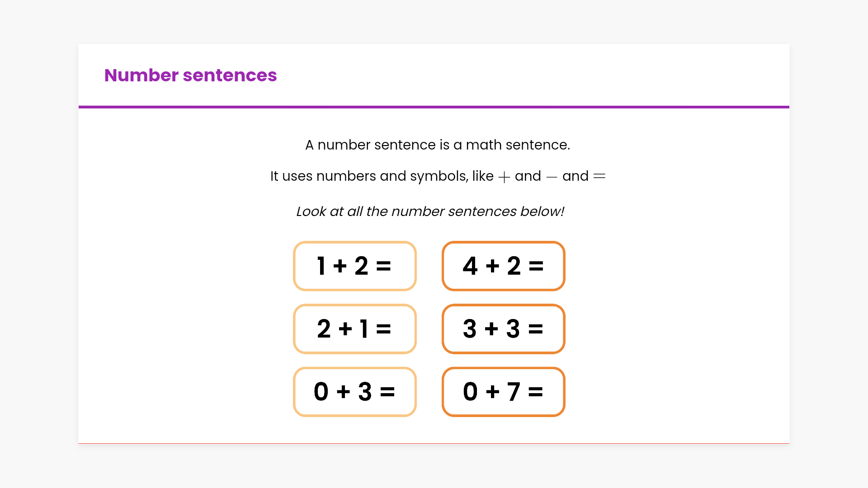Click the purple divider line under the title
The height and width of the screenshot is (488, 868).
[434, 107]
